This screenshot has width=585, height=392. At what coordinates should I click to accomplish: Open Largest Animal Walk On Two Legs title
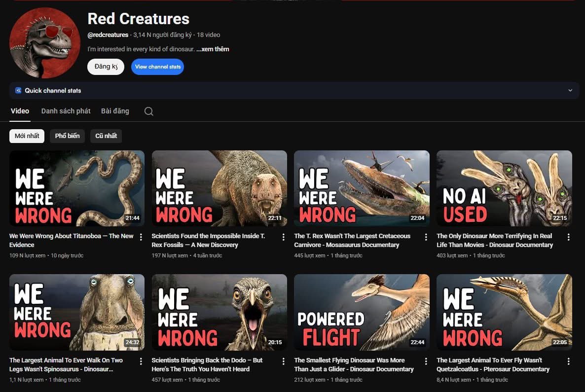[x=66, y=364]
